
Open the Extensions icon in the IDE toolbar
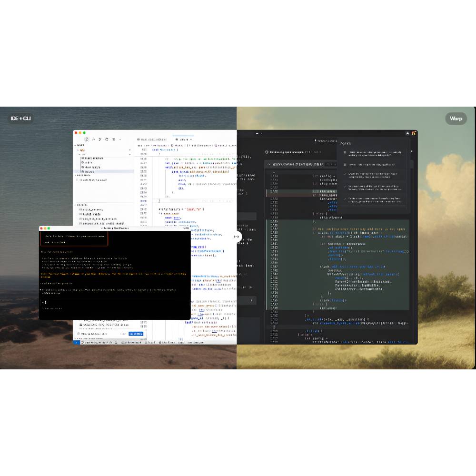tap(114, 139)
